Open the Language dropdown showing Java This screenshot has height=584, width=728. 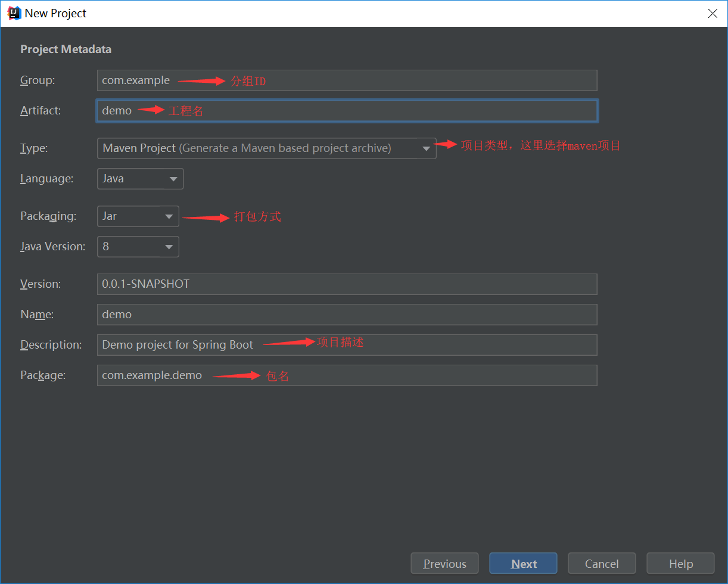pyautogui.click(x=140, y=179)
